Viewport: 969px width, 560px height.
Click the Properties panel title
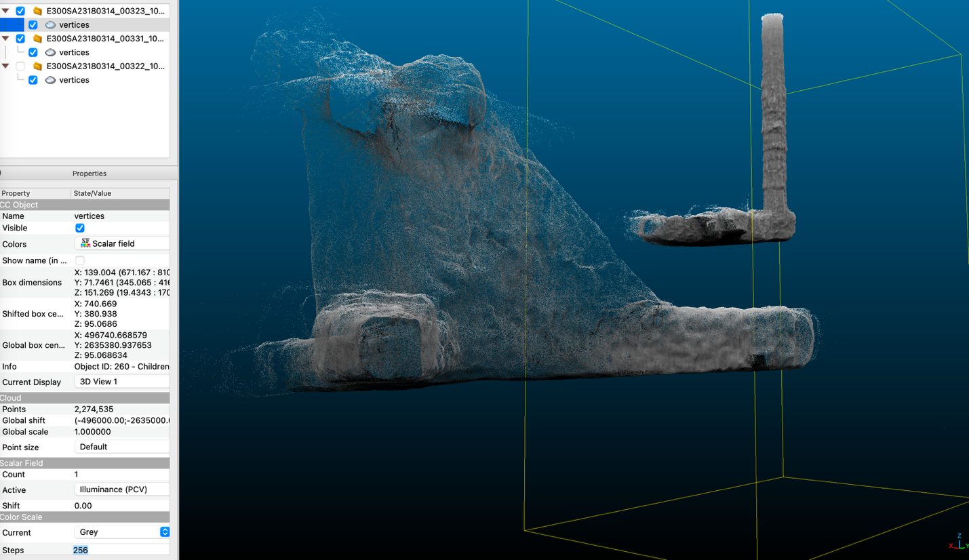click(89, 174)
